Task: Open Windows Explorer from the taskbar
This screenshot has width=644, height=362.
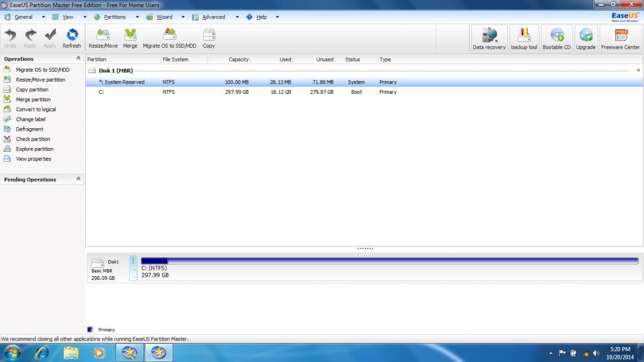Action: point(71,352)
